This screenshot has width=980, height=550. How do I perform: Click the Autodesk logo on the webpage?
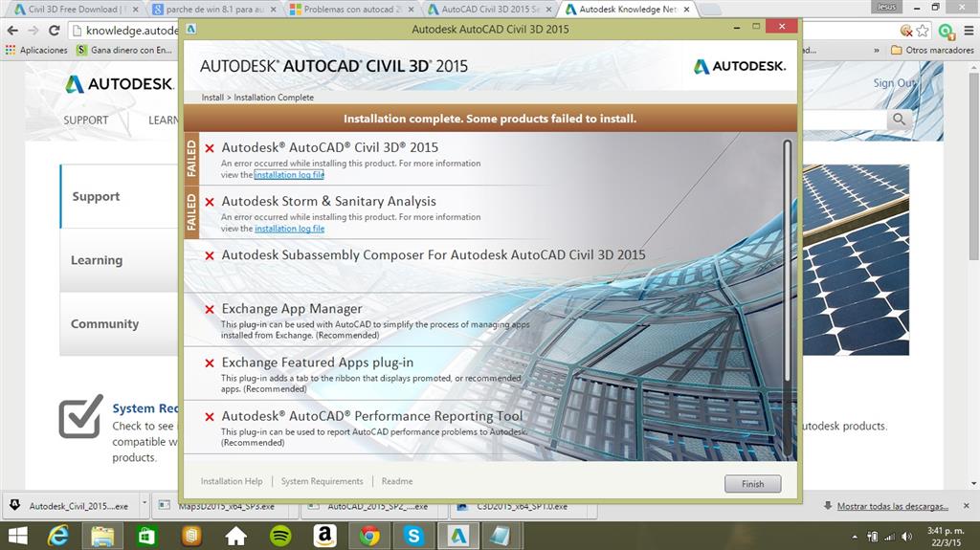pyautogui.click(x=119, y=84)
